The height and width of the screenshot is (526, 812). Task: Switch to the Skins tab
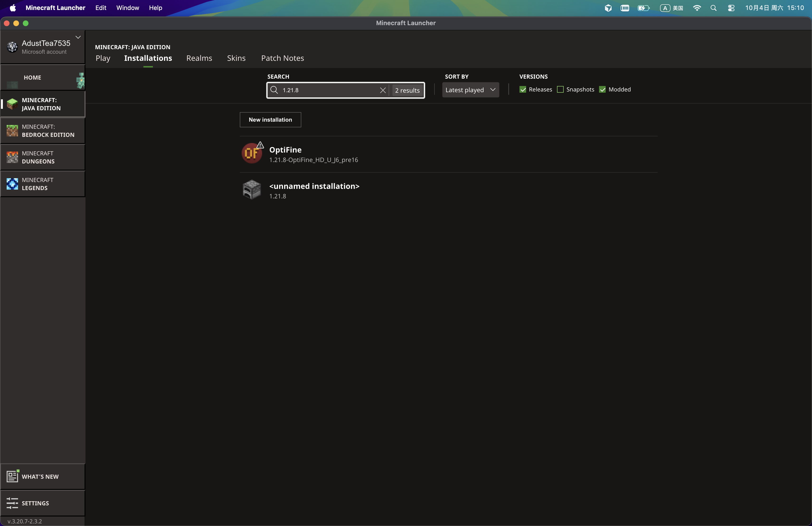[236, 58]
